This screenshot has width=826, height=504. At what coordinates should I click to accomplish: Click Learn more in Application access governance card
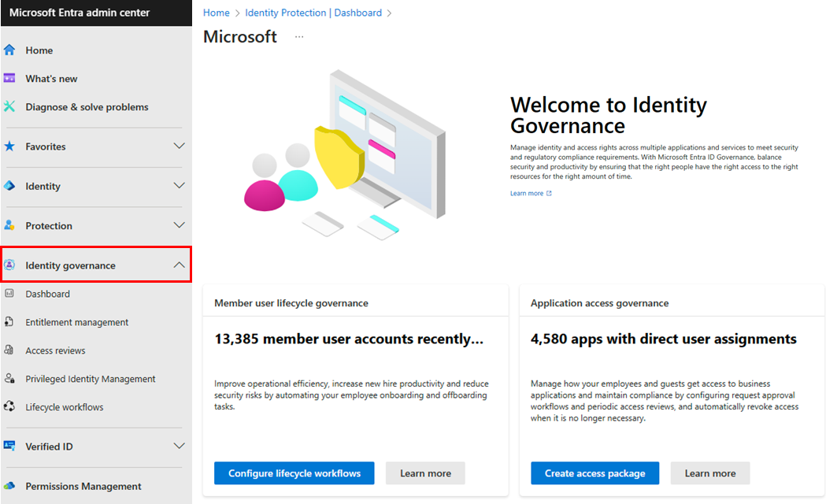point(709,473)
